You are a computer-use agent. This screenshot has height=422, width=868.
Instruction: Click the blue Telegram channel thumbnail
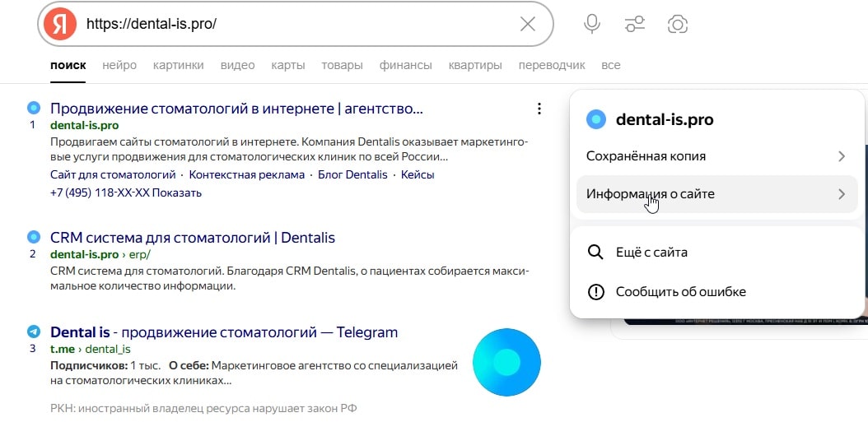(506, 362)
